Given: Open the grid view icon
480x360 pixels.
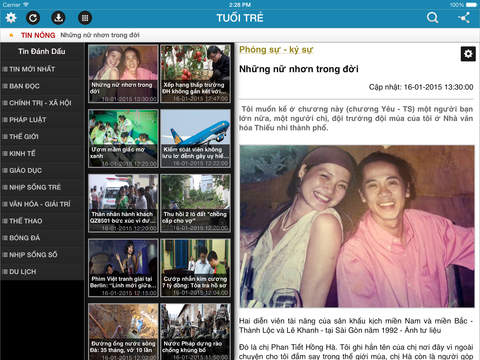Looking at the screenshot, I should 85,18.
